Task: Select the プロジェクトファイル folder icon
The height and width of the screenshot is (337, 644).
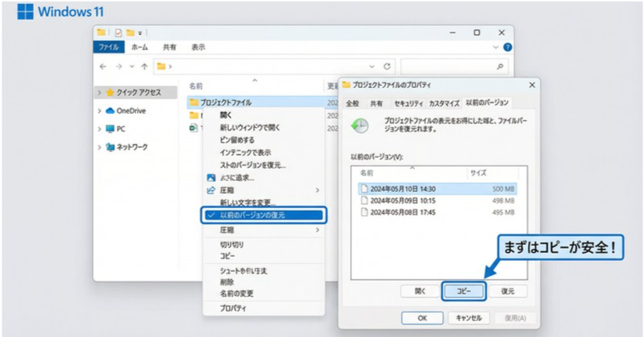Action: [x=193, y=102]
